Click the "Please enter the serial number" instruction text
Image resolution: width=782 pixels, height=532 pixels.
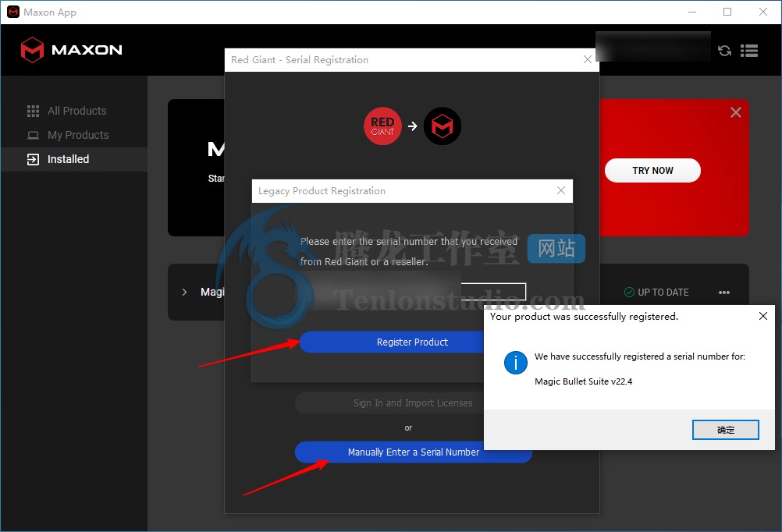[x=409, y=251]
